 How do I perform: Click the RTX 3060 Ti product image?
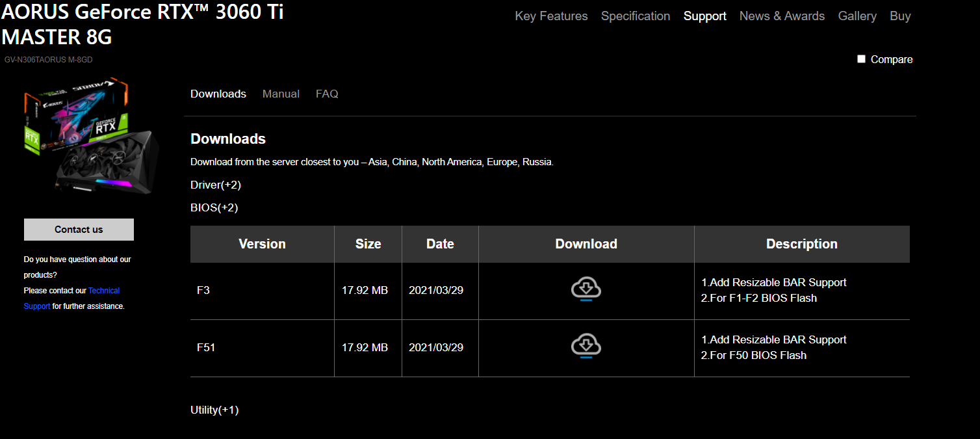(90, 137)
